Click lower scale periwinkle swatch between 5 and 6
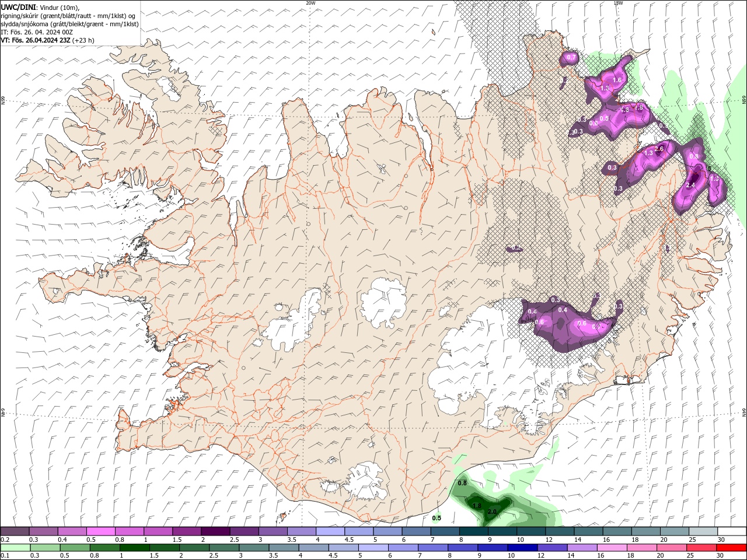The image size is (747, 560). tap(373, 548)
